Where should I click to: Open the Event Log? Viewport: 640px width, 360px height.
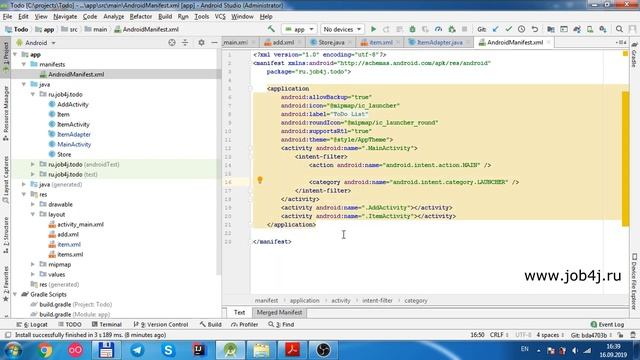tap(607, 324)
